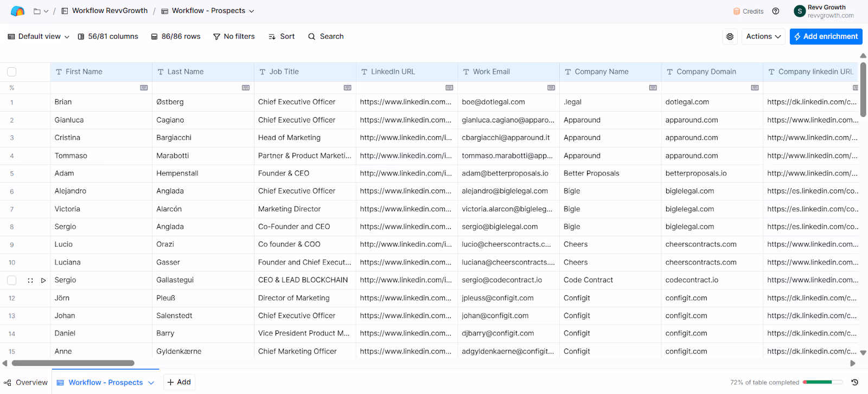Select Work Email column header
Image resolution: width=868 pixels, height=394 pixels.
pos(508,72)
